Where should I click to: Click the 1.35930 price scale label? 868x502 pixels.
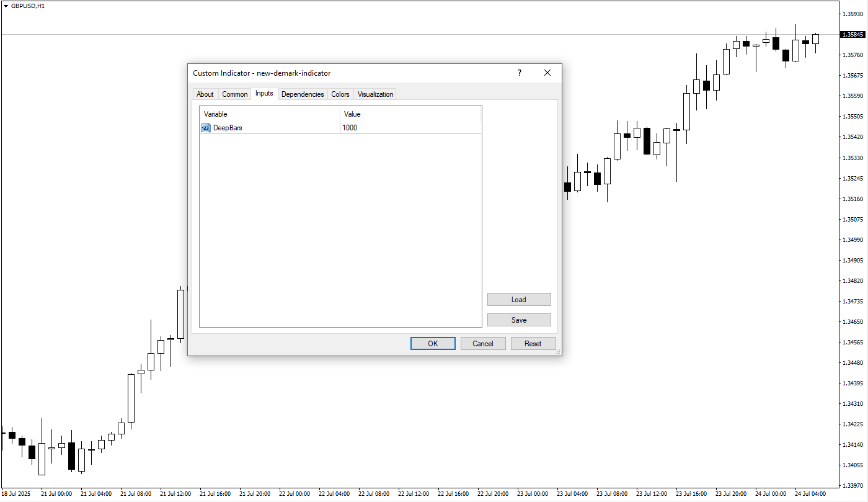click(x=852, y=14)
